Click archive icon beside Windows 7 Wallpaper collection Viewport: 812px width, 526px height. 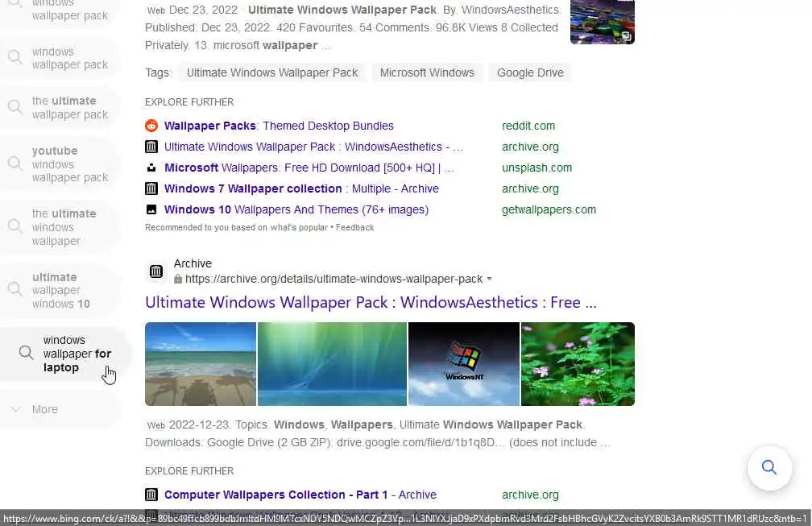151,188
